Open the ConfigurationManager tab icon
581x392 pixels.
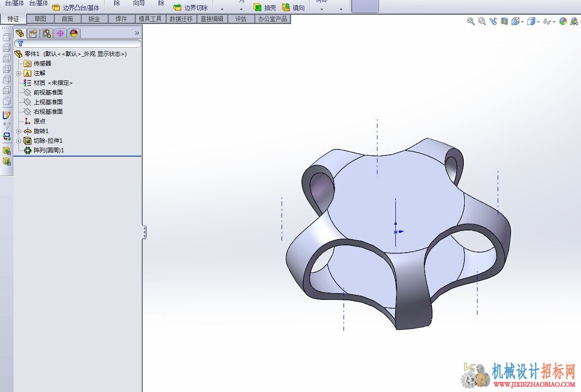click(x=47, y=33)
